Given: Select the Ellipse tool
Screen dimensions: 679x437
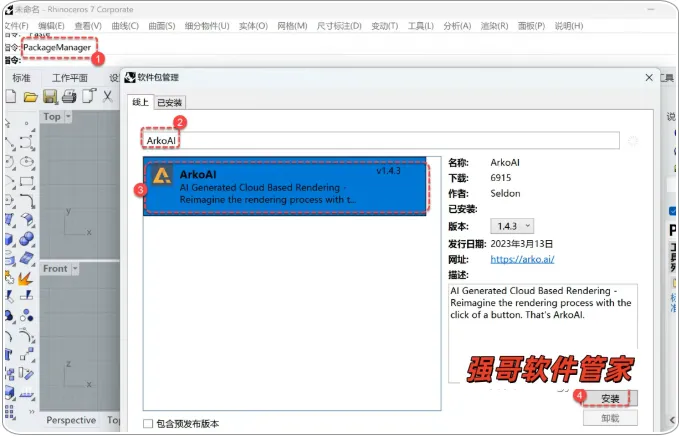Looking at the screenshot, I should (26, 162).
